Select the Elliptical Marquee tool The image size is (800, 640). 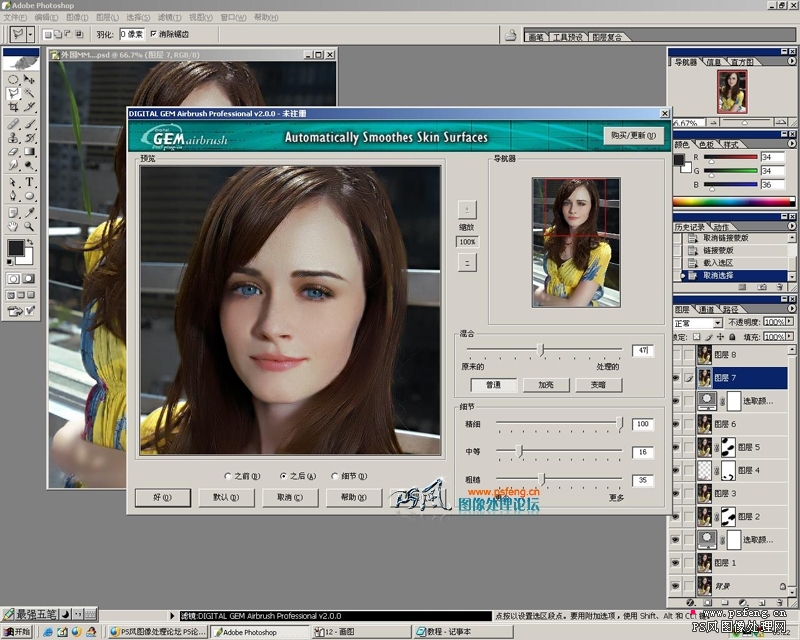[x=13, y=79]
